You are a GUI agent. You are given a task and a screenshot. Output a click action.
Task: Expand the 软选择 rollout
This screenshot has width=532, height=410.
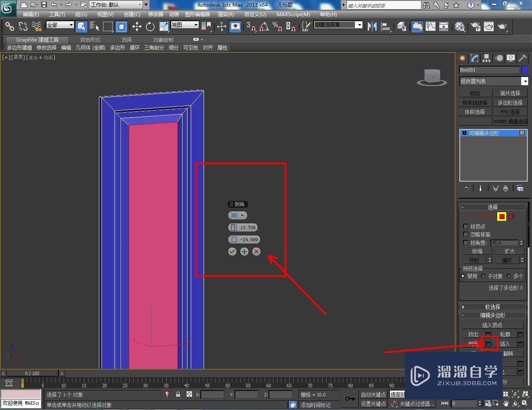coord(493,307)
